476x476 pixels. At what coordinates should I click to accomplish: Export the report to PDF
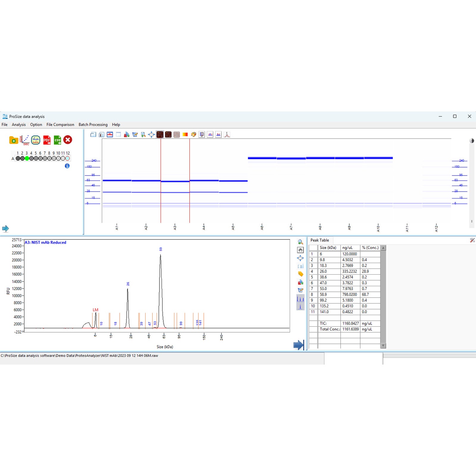click(47, 140)
